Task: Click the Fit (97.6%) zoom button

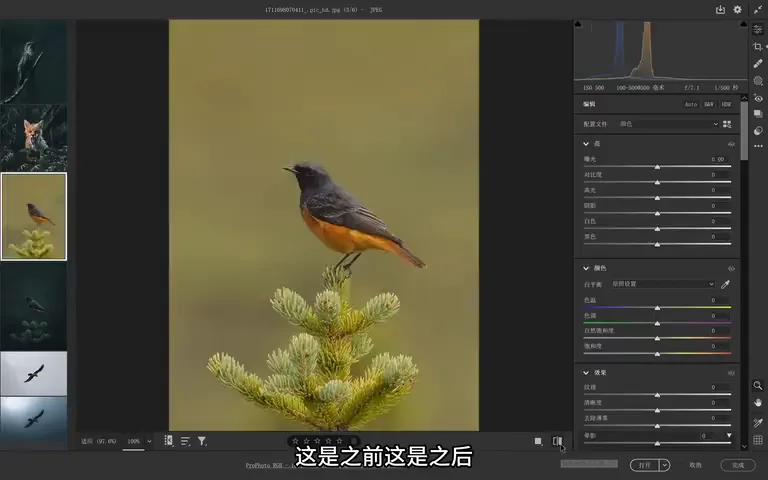Action: click(x=98, y=441)
